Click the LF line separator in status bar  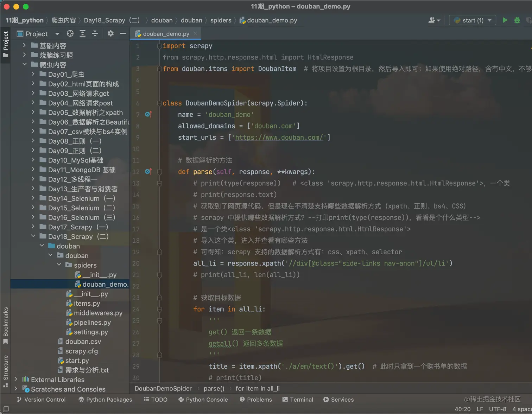point(480,409)
